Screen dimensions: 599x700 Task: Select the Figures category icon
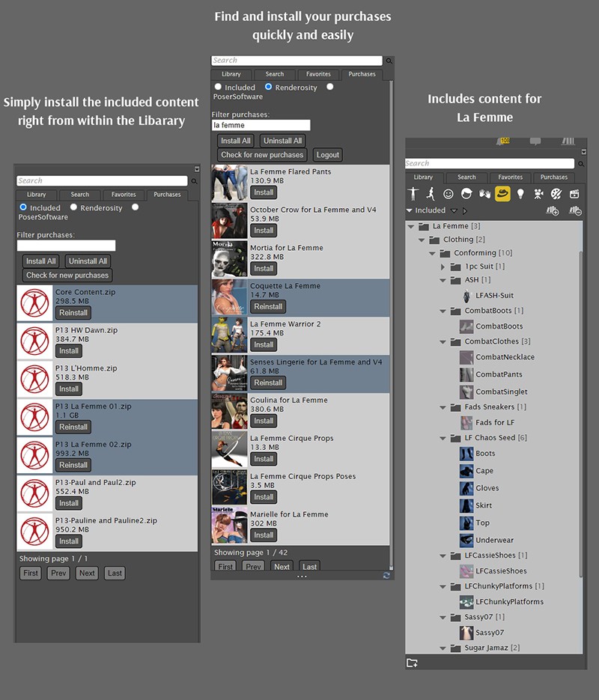(413, 193)
